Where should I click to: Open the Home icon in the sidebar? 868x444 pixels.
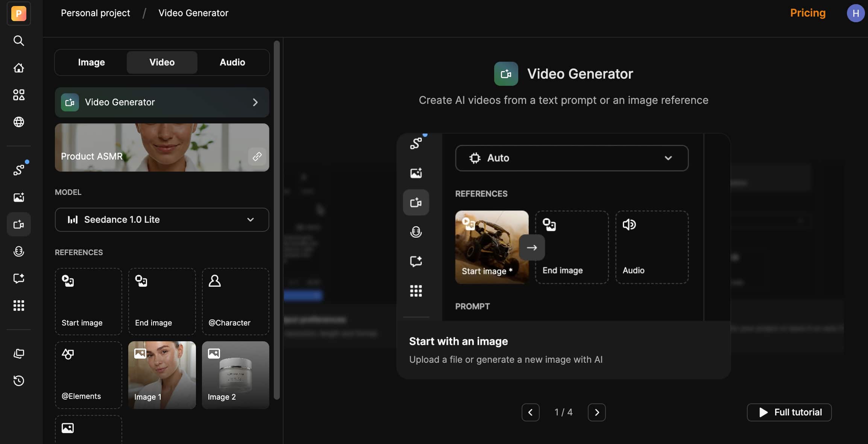[x=19, y=68]
